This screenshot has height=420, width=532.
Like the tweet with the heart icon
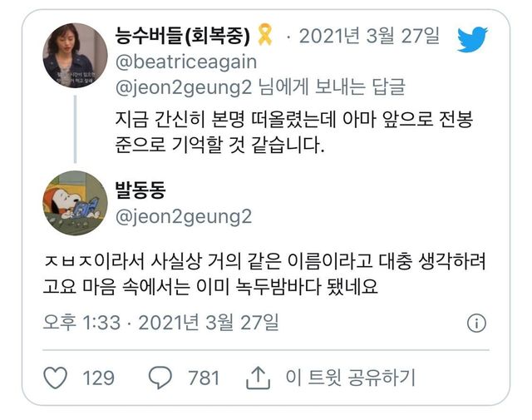coord(55,378)
